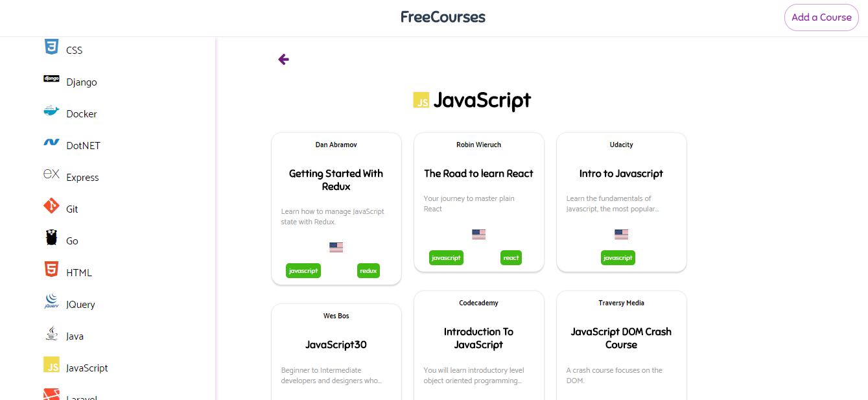Click the Add a Course button
The height and width of the screenshot is (400, 868).
tap(821, 18)
